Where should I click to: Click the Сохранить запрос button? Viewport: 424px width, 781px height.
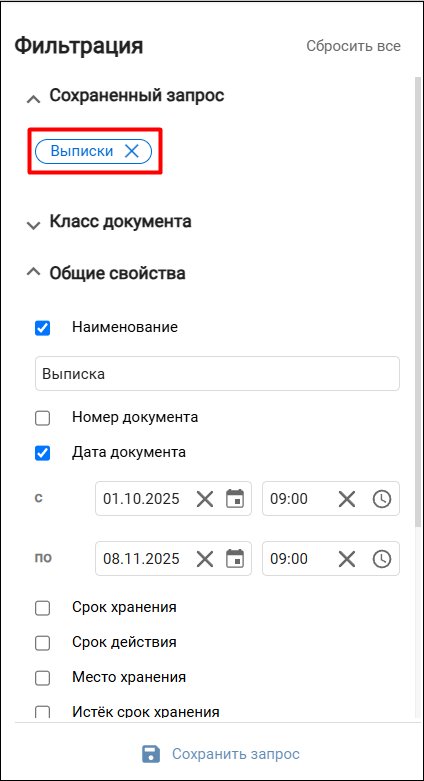(221, 754)
